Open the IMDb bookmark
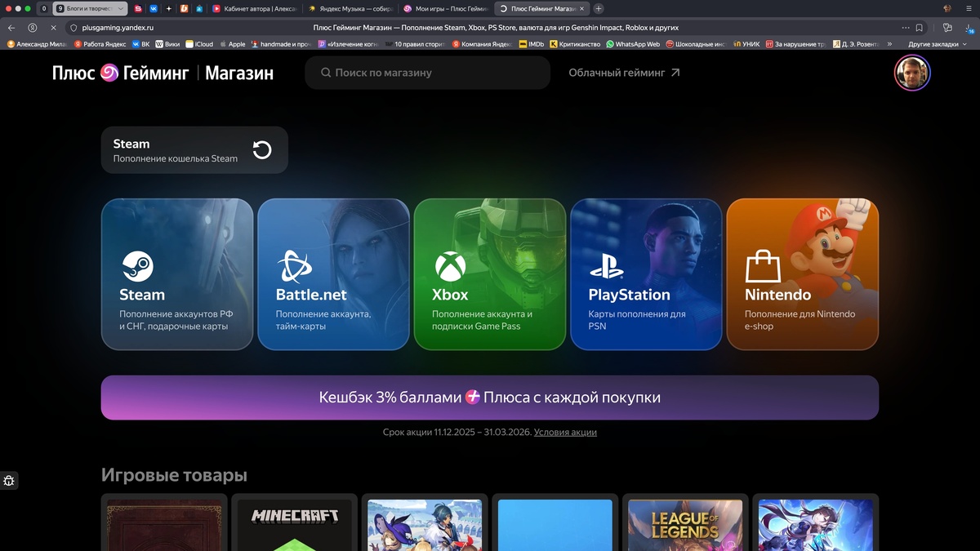Viewport: 980px width, 551px height. tap(532, 44)
